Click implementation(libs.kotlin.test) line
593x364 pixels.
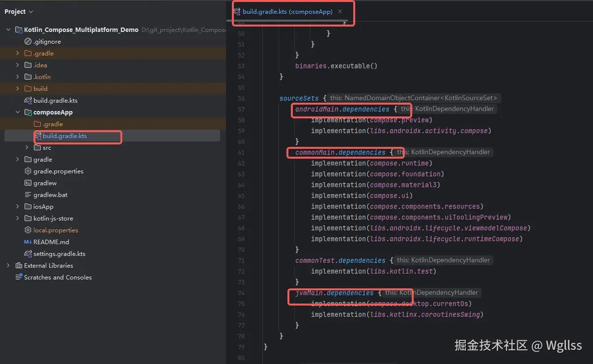pos(374,271)
